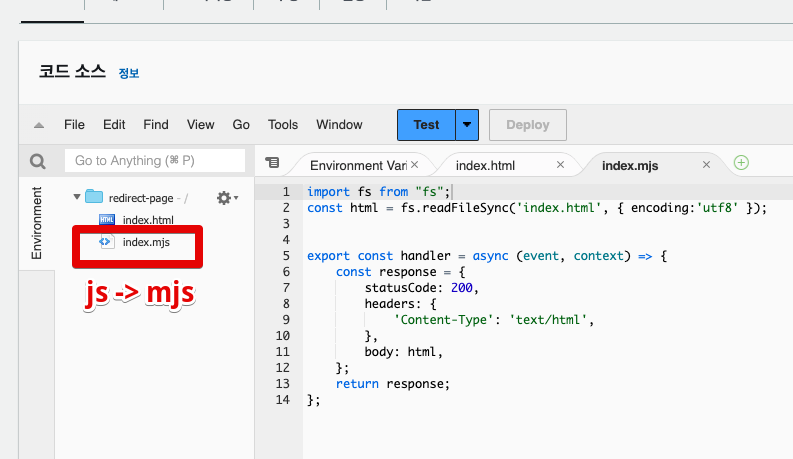This screenshot has height=459, width=793.
Task: Click the 'body: html,' line
Action: [404, 352]
